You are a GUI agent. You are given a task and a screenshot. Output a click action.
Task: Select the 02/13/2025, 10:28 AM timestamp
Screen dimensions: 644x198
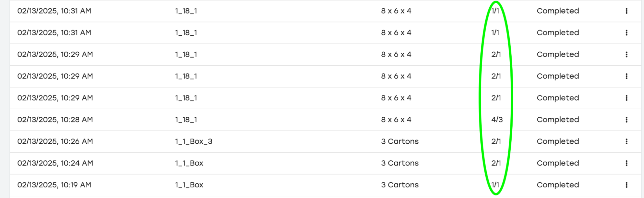point(55,120)
